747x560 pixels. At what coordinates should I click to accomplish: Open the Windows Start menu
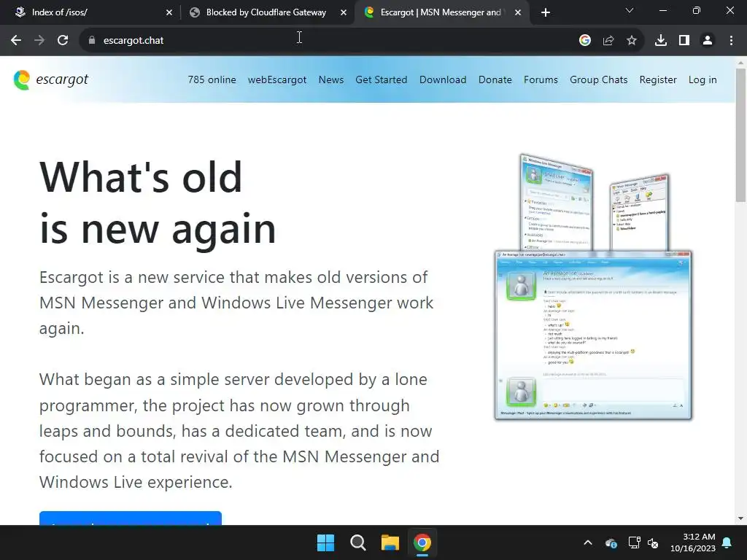coord(326,542)
